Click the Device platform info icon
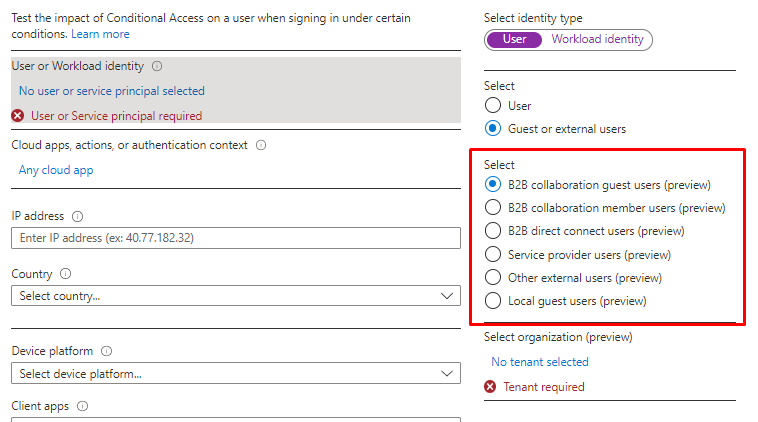 click(106, 351)
